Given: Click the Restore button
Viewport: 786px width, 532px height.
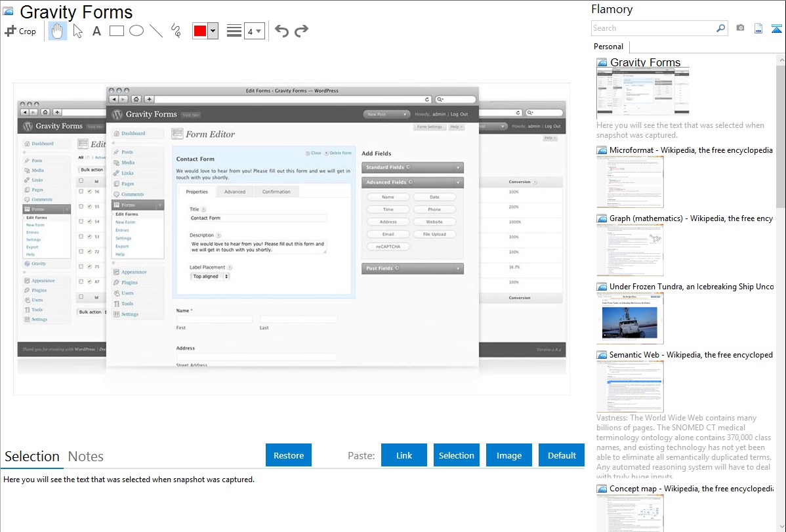Looking at the screenshot, I should coord(289,455).
